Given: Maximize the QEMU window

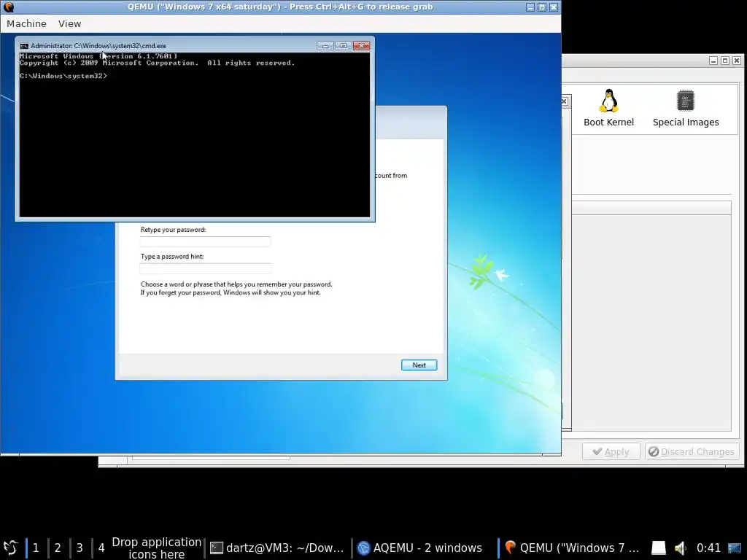Looking at the screenshot, I should click(542, 7).
